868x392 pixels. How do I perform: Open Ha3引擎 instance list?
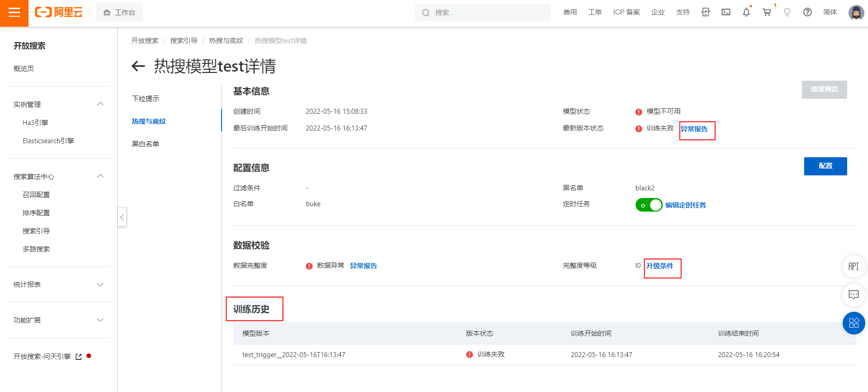[35, 122]
